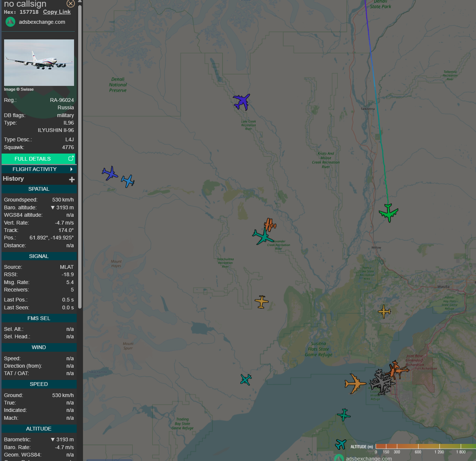Image resolution: width=476 pixels, height=461 pixels.
Task: Click the FMS SEL section header
Action: coord(39,318)
